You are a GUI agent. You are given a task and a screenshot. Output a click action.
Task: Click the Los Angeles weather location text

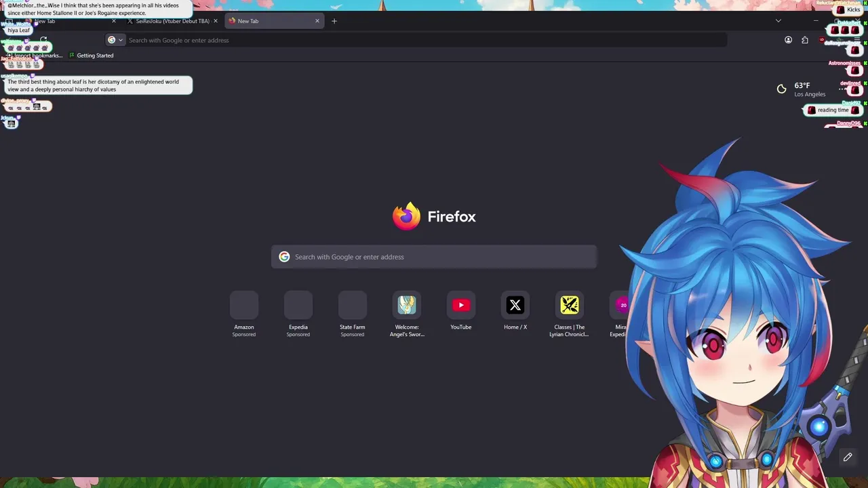point(810,94)
